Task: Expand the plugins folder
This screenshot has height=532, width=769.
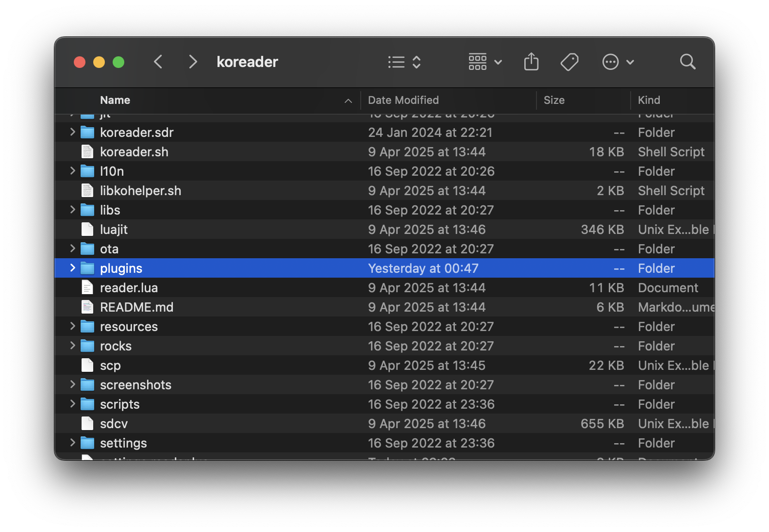Action: (72, 267)
